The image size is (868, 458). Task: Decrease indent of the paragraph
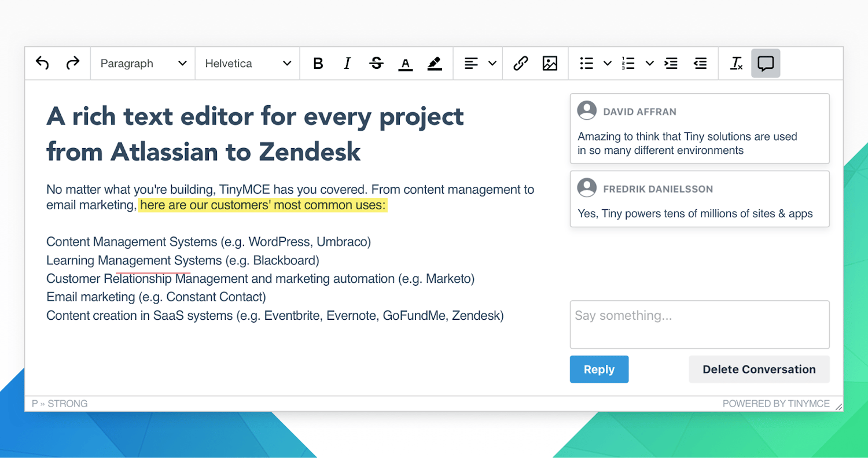click(700, 64)
